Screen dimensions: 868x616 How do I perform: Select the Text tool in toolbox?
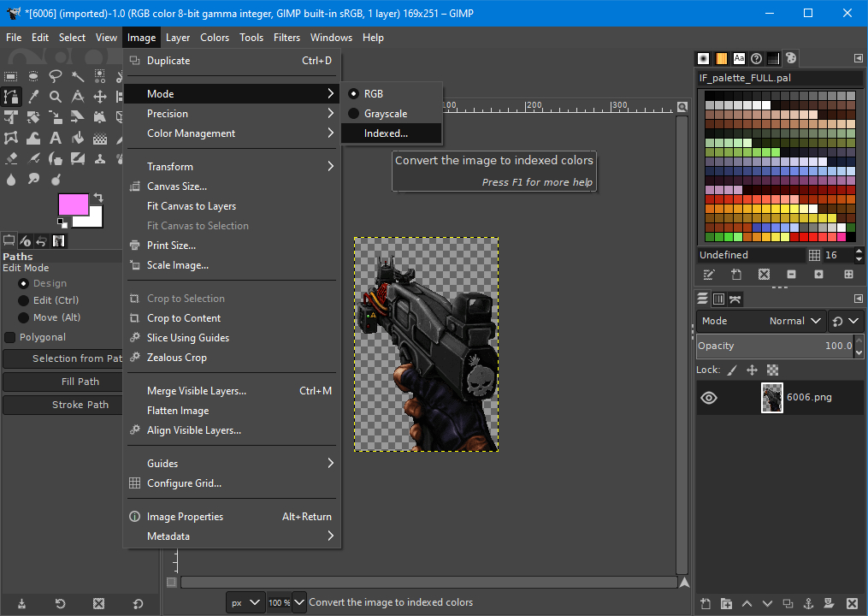56,138
